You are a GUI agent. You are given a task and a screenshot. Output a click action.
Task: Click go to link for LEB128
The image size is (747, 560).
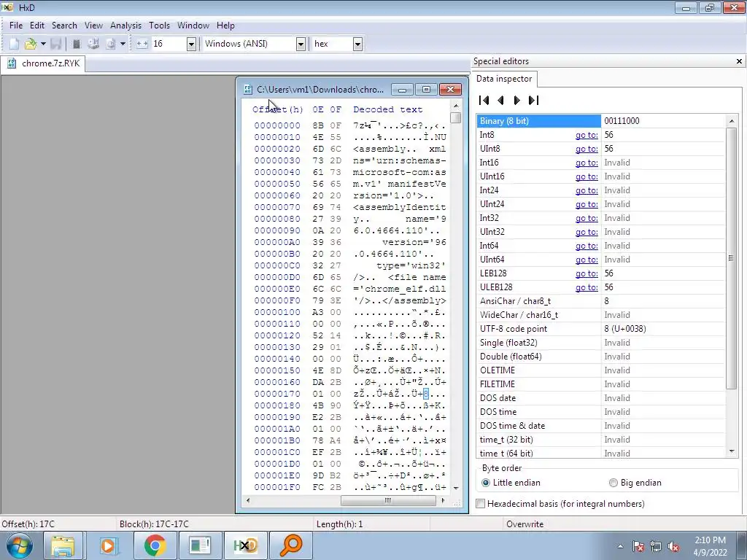coord(587,273)
